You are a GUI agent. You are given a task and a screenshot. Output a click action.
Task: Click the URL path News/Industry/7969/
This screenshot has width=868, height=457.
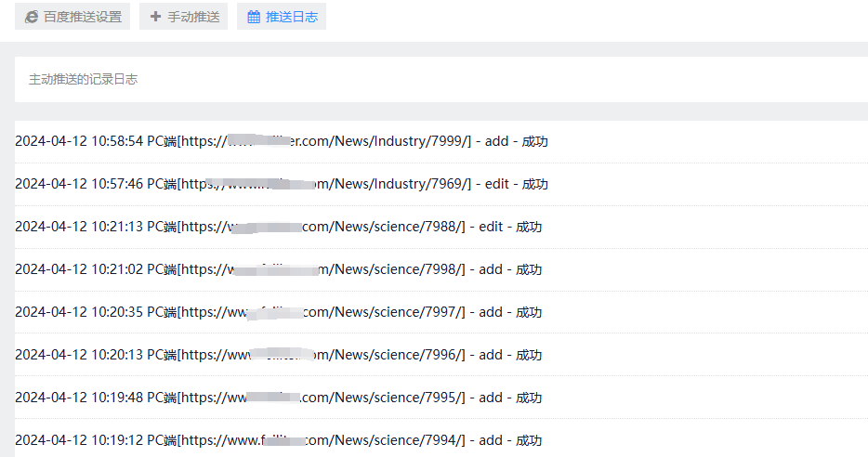pyautogui.click(x=401, y=184)
